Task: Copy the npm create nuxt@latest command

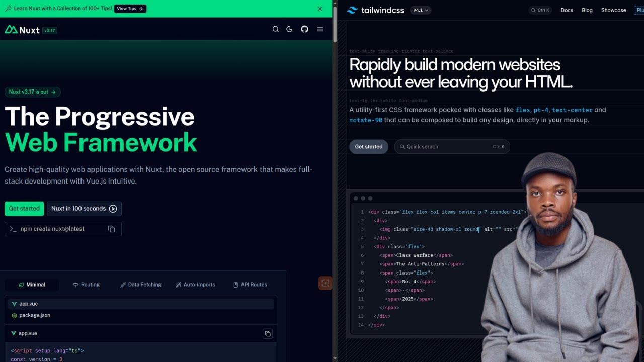Action: [112, 229]
